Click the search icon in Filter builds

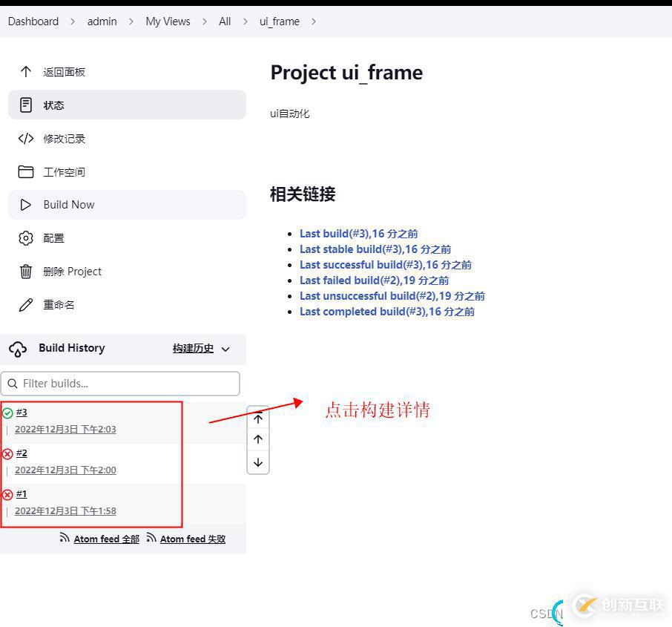click(13, 384)
